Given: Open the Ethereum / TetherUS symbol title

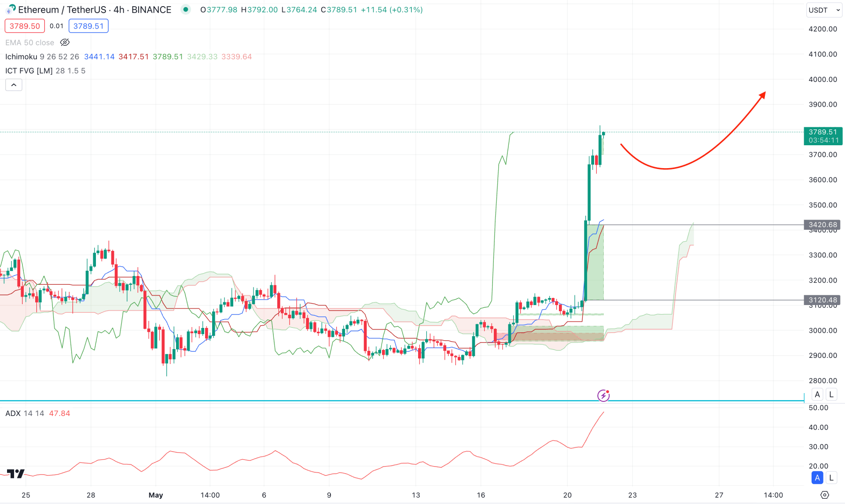Looking at the screenshot, I should tap(95, 10).
